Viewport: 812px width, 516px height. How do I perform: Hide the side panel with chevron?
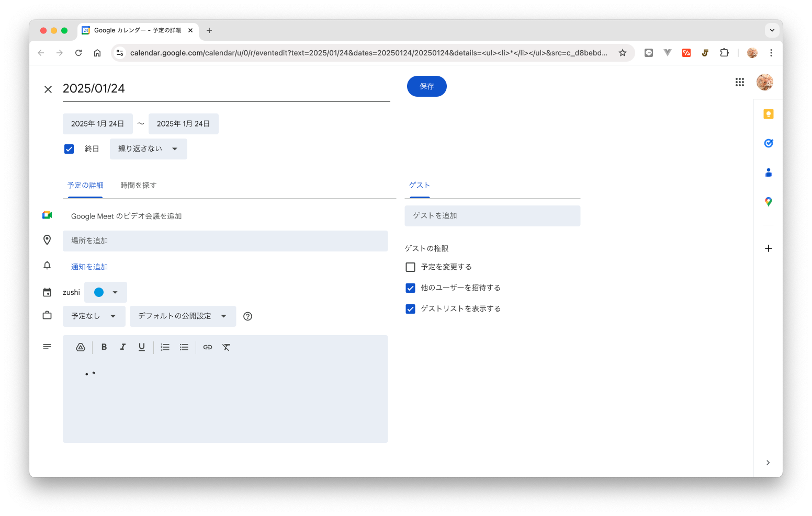pyautogui.click(x=768, y=463)
